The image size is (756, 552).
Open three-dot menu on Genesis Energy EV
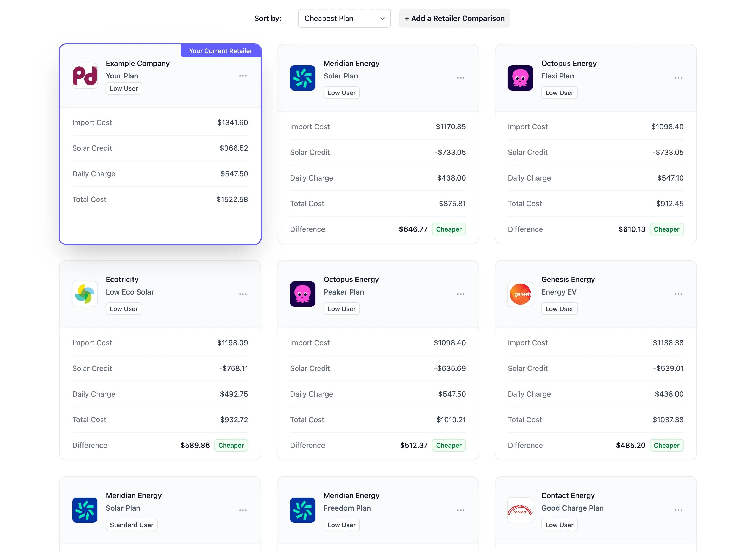pos(678,294)
